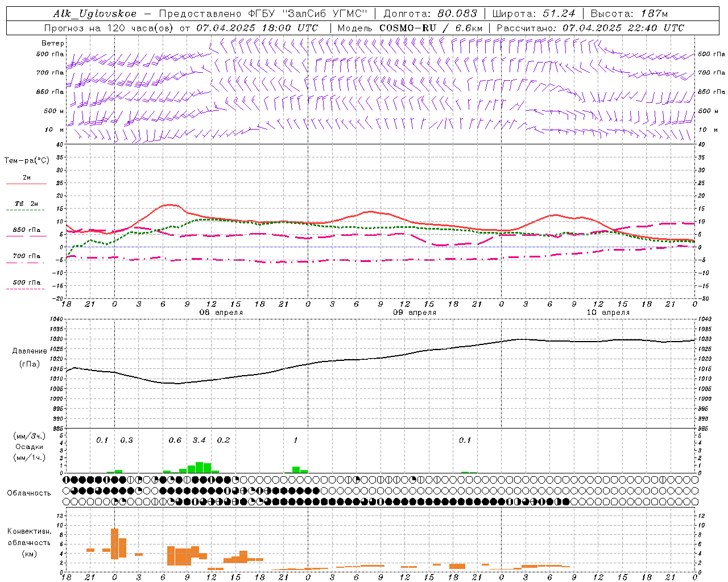This screenshot has width=728, height=582.
Task: Click the 'Облачность' cloudiness label
Action: (29, 493)
